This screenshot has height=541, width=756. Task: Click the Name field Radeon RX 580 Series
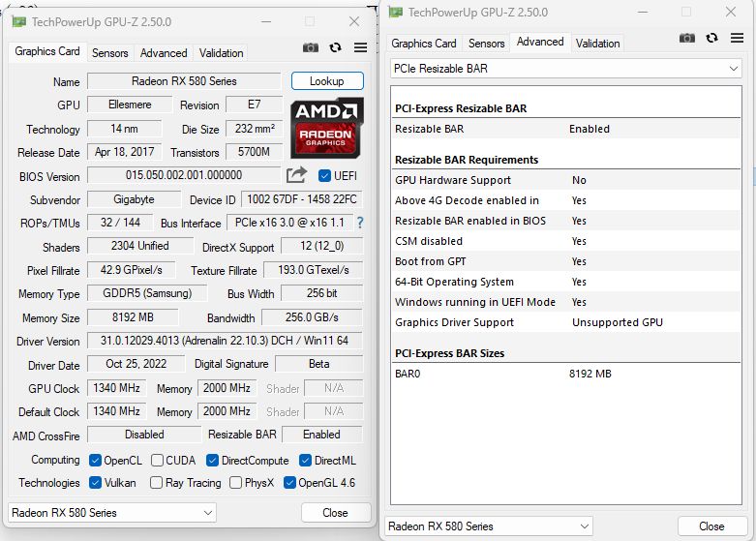point(184,81)
